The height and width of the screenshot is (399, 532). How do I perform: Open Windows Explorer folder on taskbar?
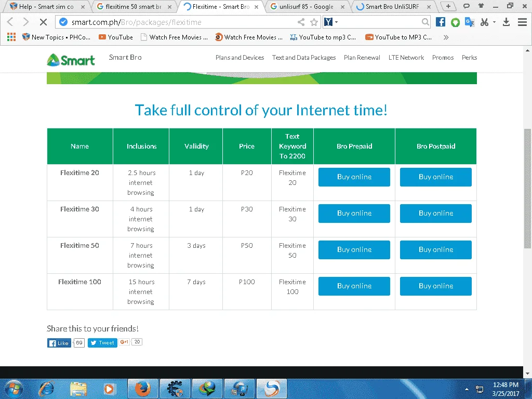pos(78,389)
